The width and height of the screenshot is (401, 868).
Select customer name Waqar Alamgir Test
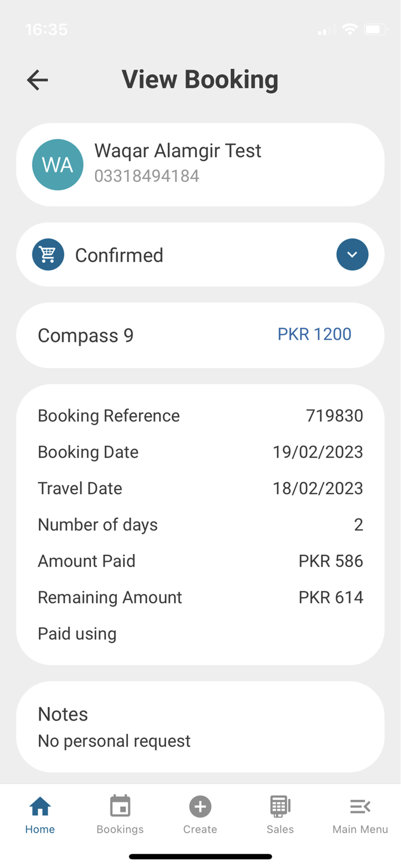click(x=178, y=150)
